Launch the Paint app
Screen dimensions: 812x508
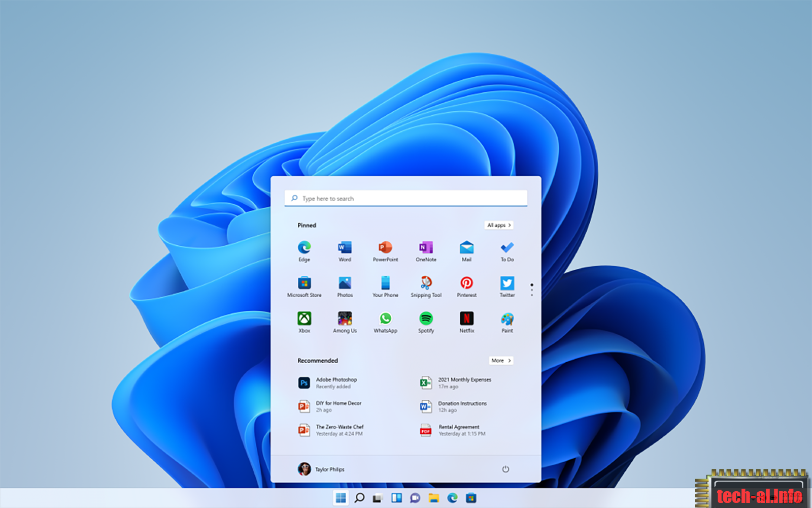pos(507,323)
